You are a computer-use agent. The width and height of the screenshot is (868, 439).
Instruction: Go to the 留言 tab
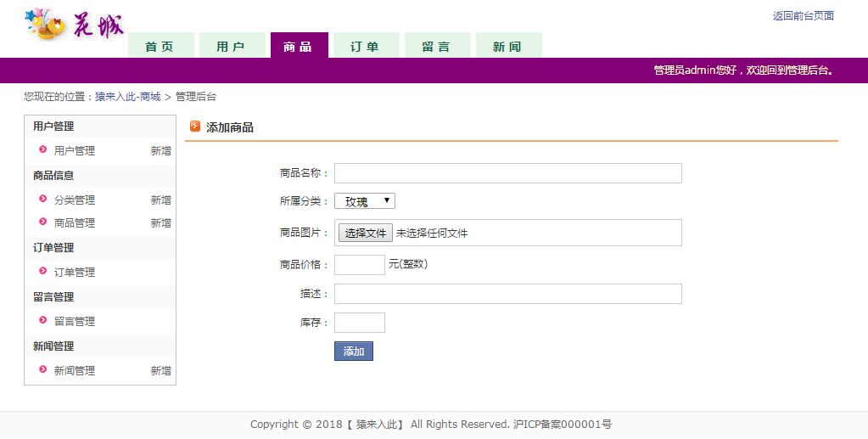point(438,46)
